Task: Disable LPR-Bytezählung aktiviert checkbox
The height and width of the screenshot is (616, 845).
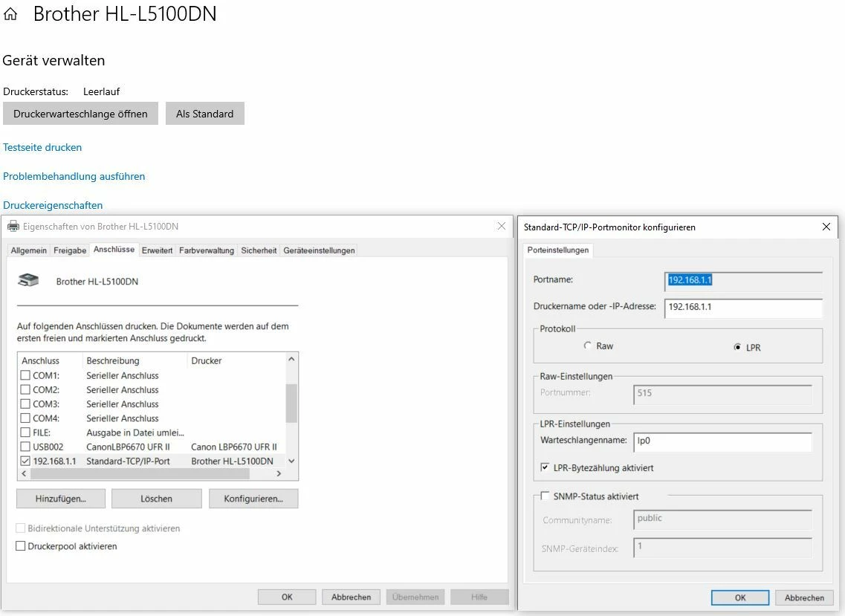Action: coord(545,467)
